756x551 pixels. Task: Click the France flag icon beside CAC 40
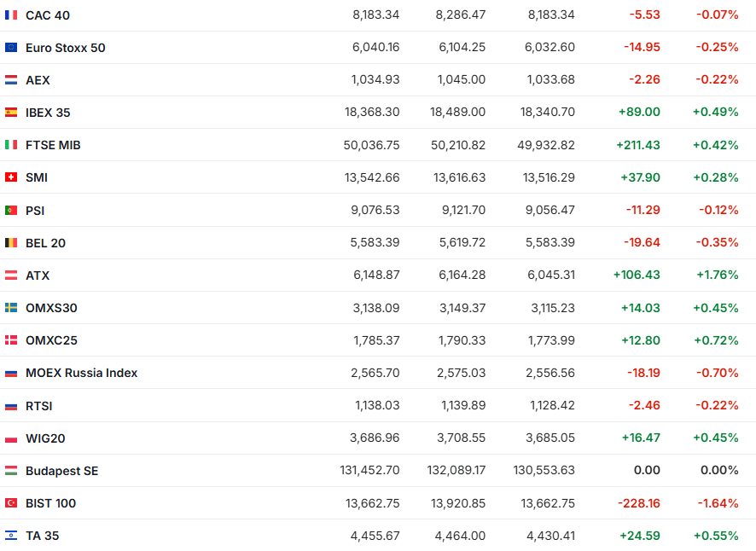[x=11, y=15]
